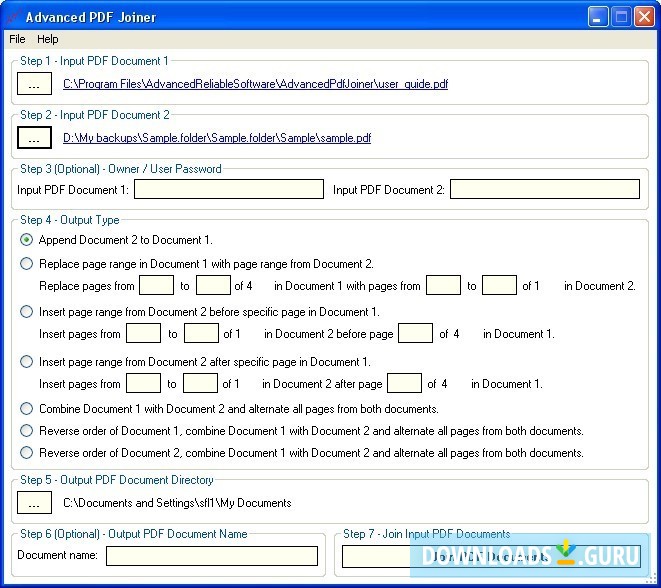This screenshot has width=661, height=588.
Task: Open the File menu
Action: (17, 39)
